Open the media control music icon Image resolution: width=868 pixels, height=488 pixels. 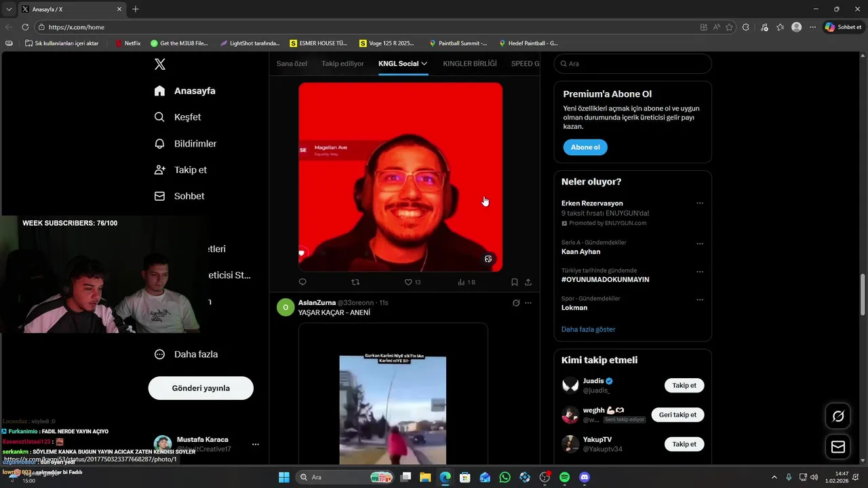(x=764, y=27)
